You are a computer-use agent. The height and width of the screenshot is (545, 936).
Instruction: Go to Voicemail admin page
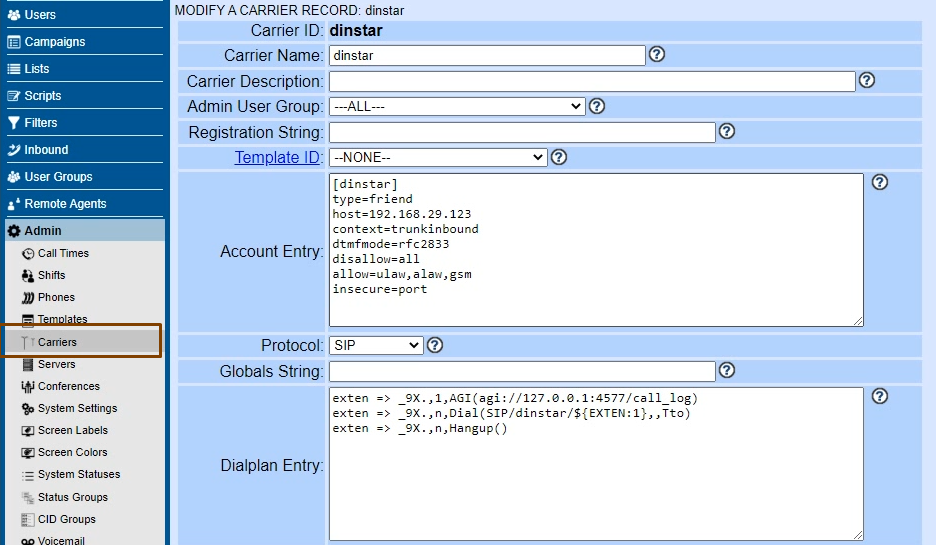(61, 540)
